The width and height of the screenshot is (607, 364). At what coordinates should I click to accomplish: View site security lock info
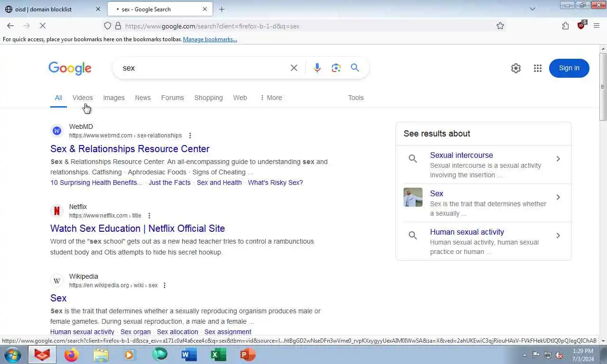tap(118, 26)
